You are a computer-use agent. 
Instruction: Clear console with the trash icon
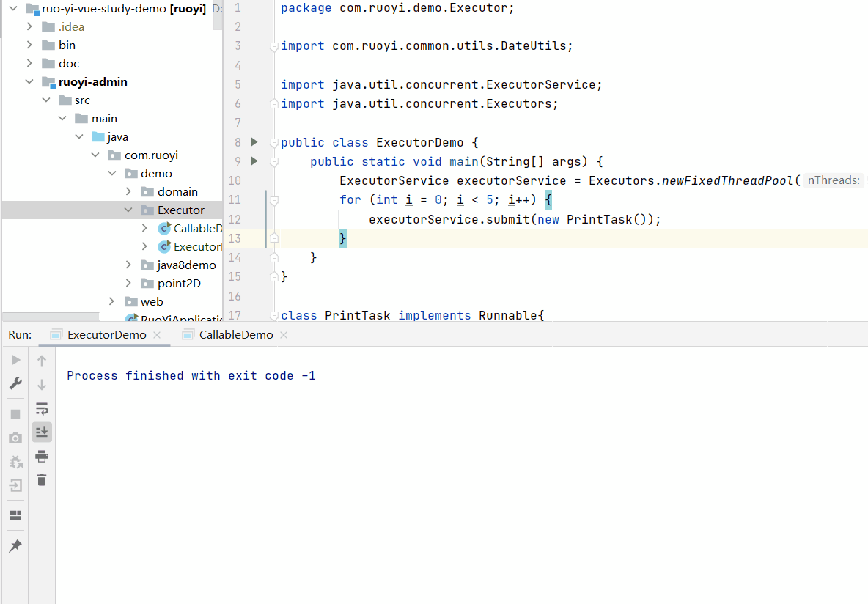pyautogui.click(x=42, y=480)
